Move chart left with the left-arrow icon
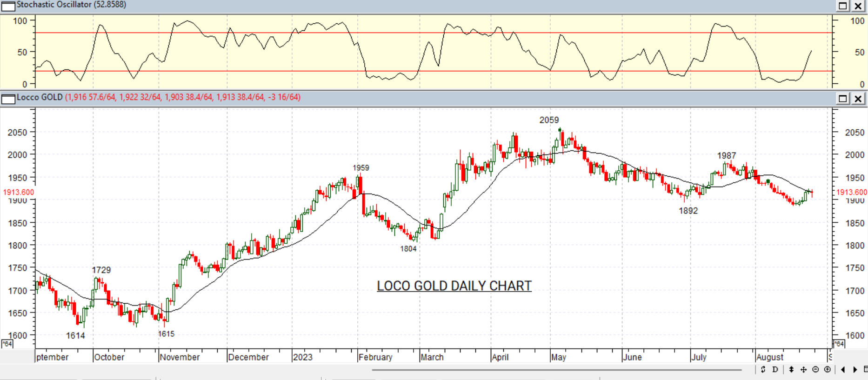 coord(843,369)
